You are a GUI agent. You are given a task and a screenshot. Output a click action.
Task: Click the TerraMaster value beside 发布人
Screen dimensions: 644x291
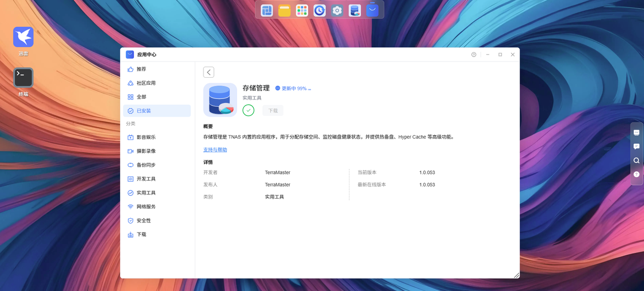[277, 185]
